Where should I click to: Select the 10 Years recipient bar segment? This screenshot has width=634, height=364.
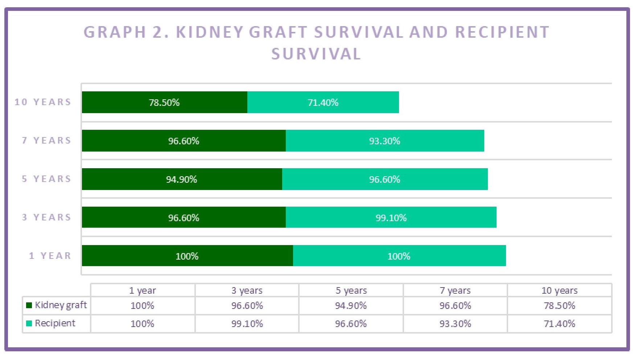(323, 102)
